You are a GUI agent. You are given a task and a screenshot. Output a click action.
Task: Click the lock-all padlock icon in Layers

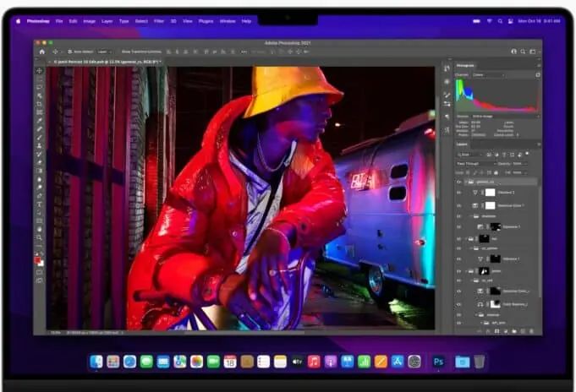pos(496,172)
